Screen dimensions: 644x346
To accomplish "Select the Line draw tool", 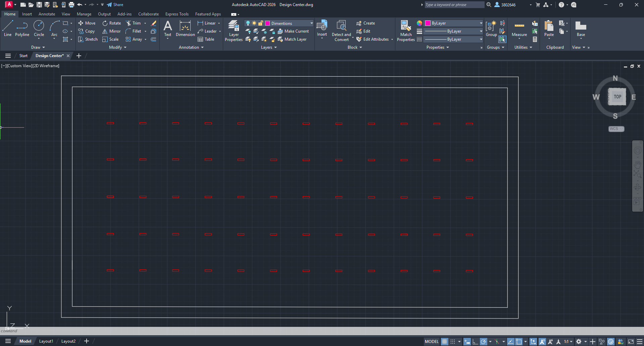I will 8,28.
